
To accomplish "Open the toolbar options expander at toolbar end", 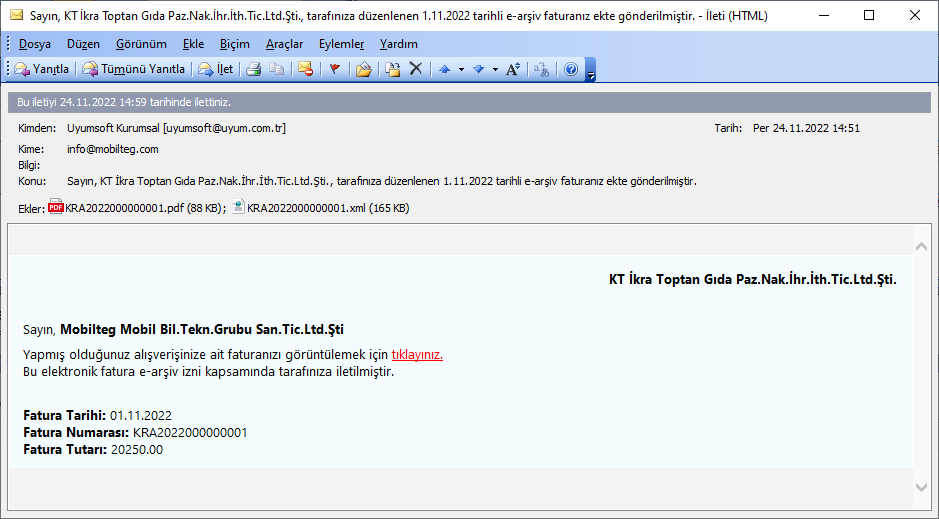I will tap(591, 73).
